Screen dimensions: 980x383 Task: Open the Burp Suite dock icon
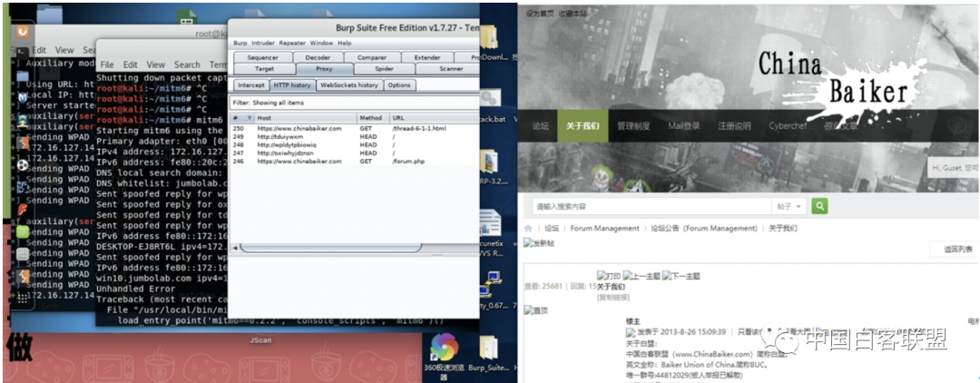point(23,143)
